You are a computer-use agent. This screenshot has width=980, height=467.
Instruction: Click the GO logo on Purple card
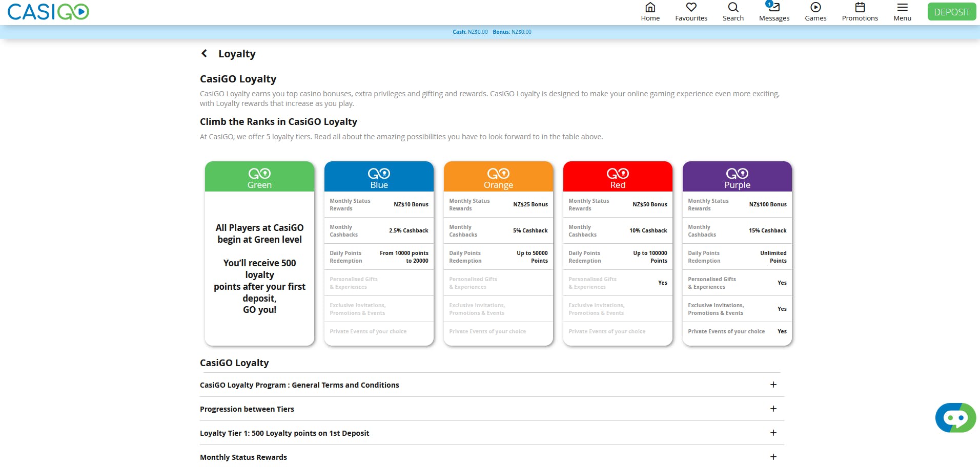pyautogui.click(x=737, y=173)
